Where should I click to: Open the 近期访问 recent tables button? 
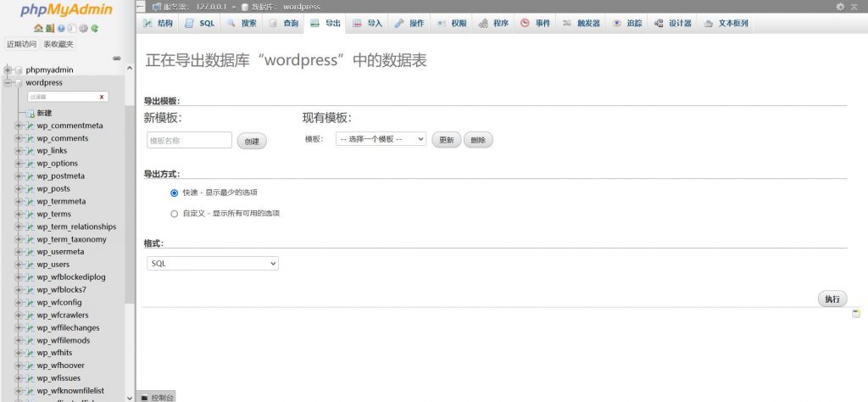[21, 44]
